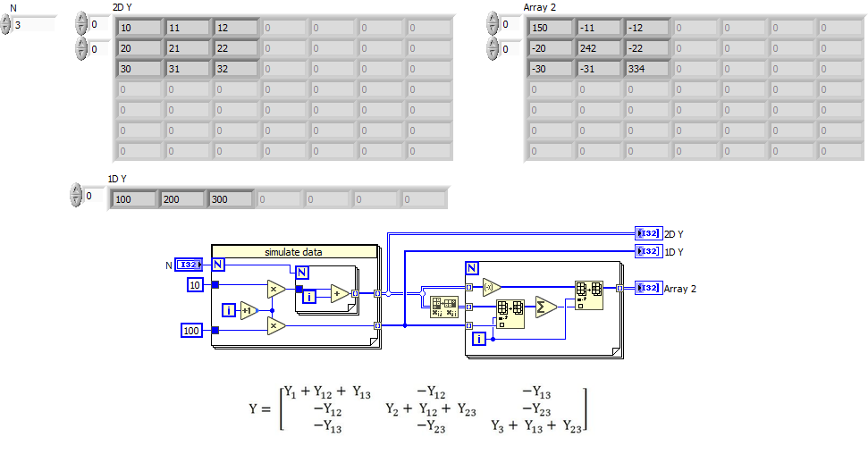Select the Add node in inner loop

tap(340, 294)
